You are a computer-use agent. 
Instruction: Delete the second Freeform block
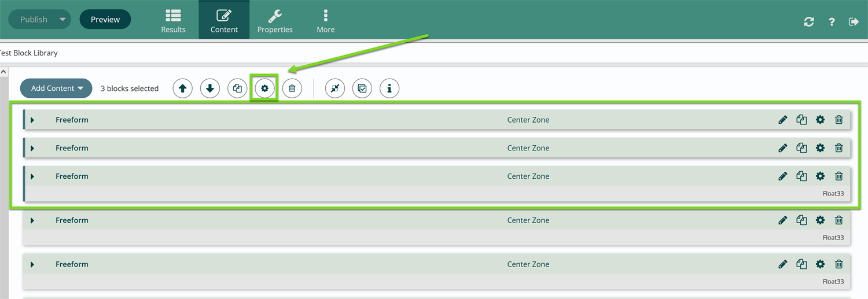(x=839, y=148)
